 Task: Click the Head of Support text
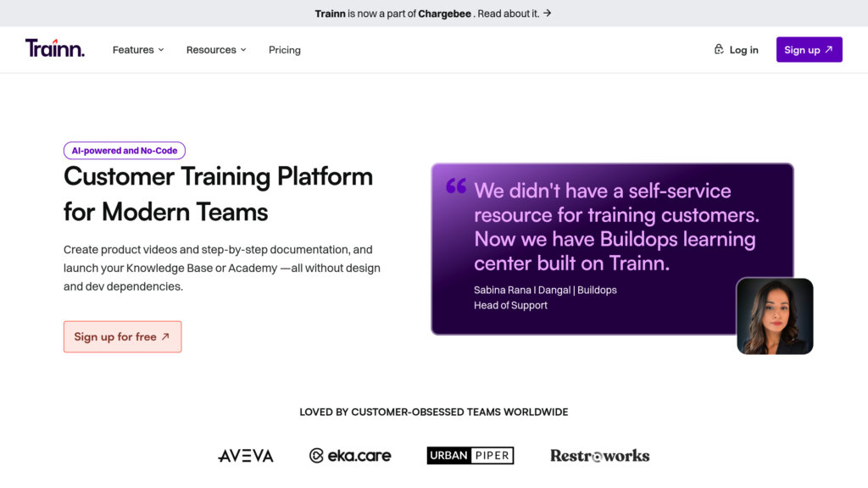click(510, 305)
